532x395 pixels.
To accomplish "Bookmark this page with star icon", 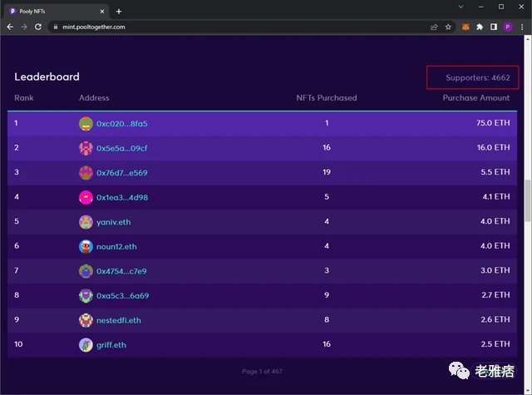I will tap(448, 27).
